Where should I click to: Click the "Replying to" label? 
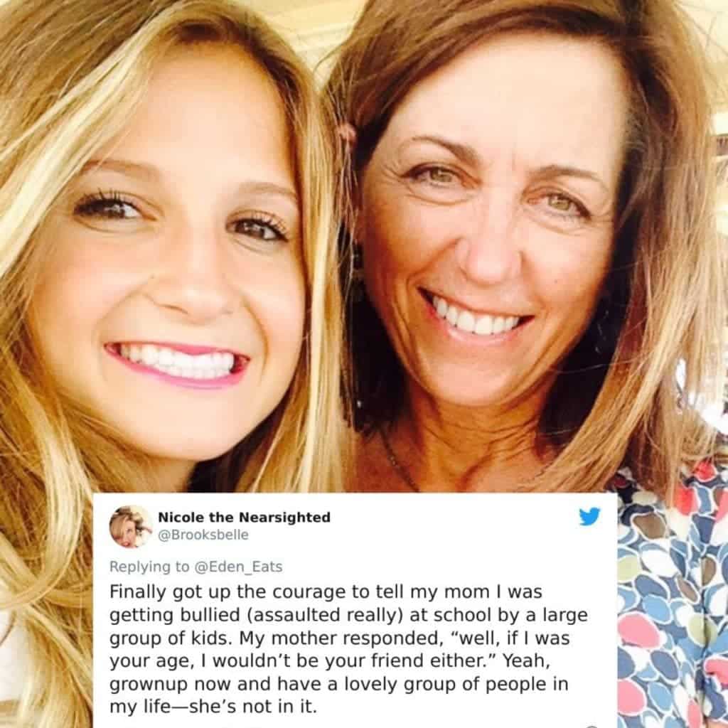[149, 567]
